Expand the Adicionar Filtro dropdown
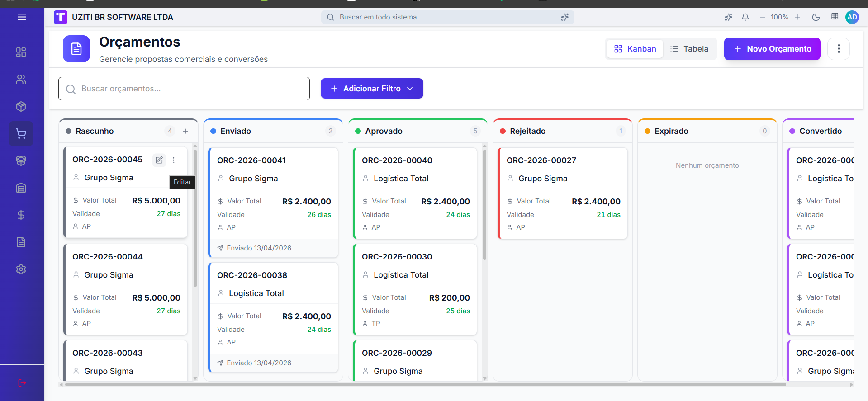The image size is (868, 401). pos(372,89)
